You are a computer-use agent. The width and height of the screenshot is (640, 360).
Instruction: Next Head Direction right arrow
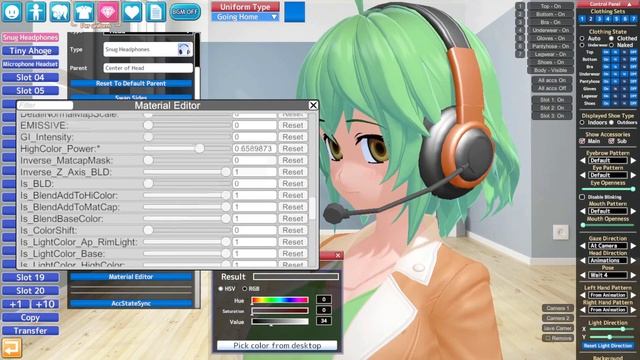(633, 260)
